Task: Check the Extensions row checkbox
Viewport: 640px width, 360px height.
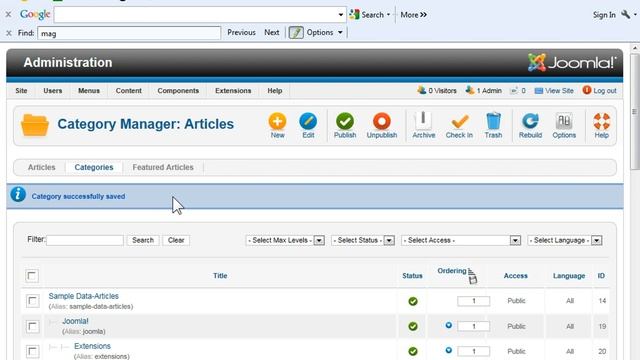Action: pos(32,351)
